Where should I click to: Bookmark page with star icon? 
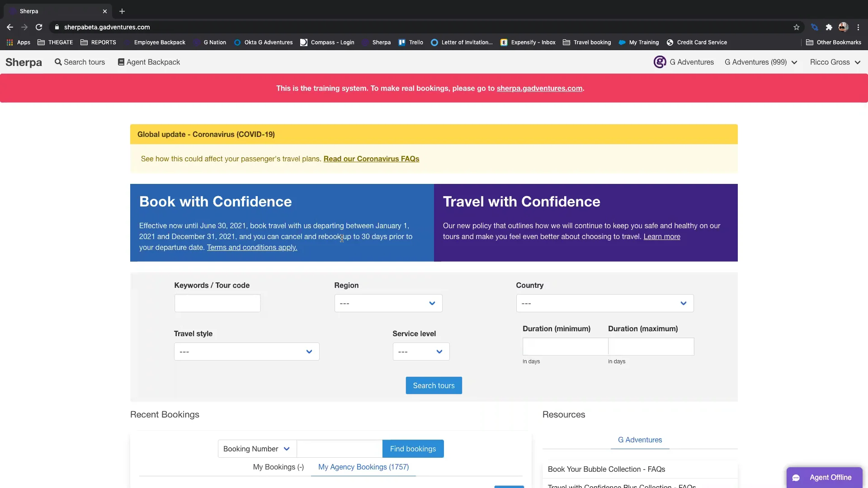[796, 27]
